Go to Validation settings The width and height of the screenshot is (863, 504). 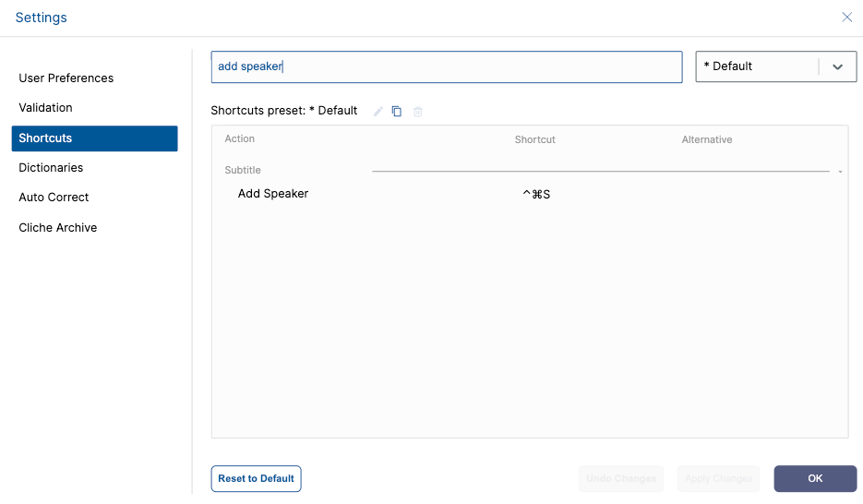(45, 108)
